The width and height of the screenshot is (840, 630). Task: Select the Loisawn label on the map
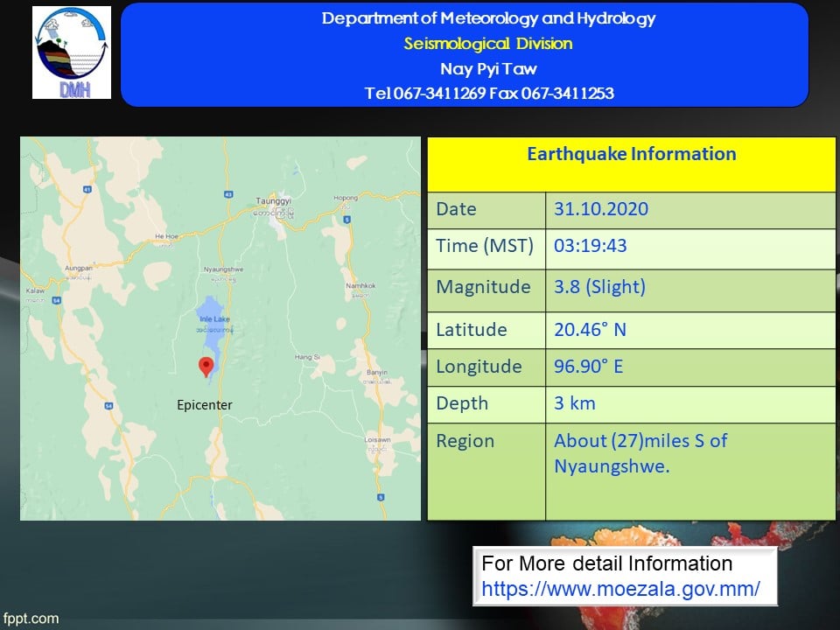[x=378, y=440]
